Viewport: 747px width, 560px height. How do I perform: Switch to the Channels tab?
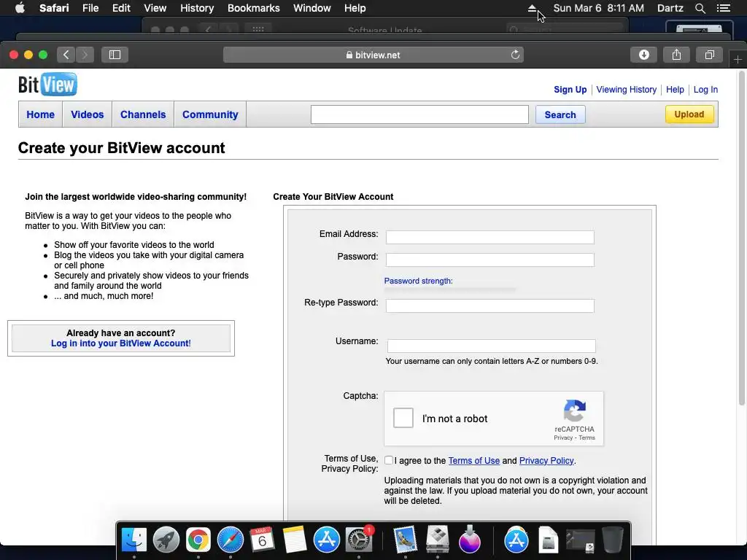pos(143,114)
